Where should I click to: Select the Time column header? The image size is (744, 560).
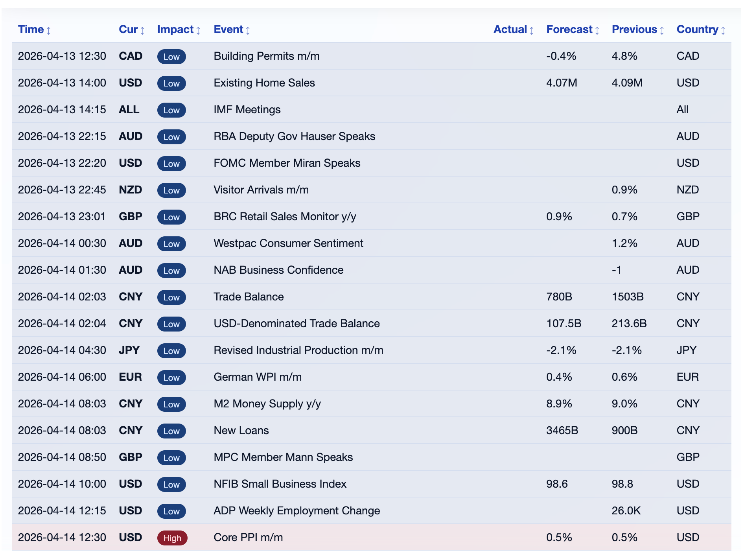[31, 29]
